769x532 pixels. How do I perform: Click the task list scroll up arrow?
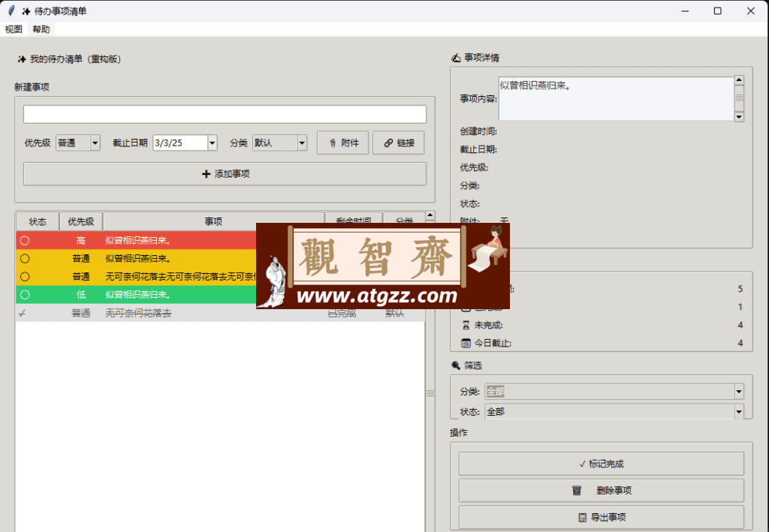(430, 215)
